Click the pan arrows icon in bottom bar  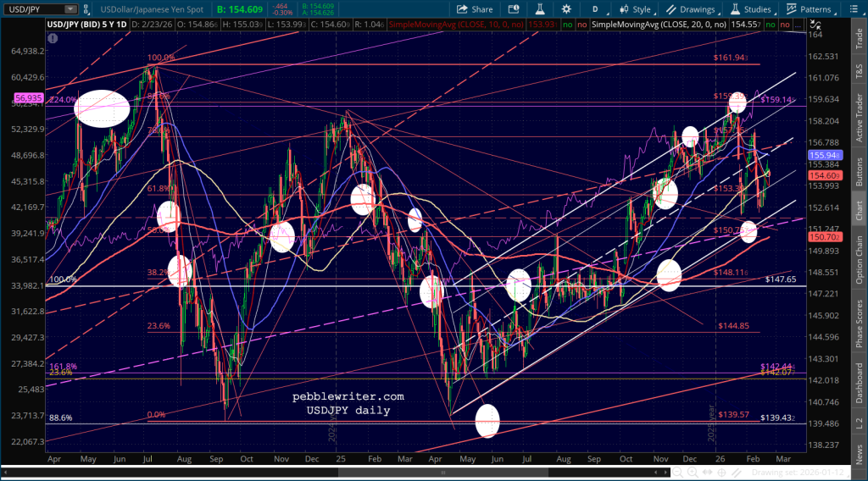coord(708,473)
